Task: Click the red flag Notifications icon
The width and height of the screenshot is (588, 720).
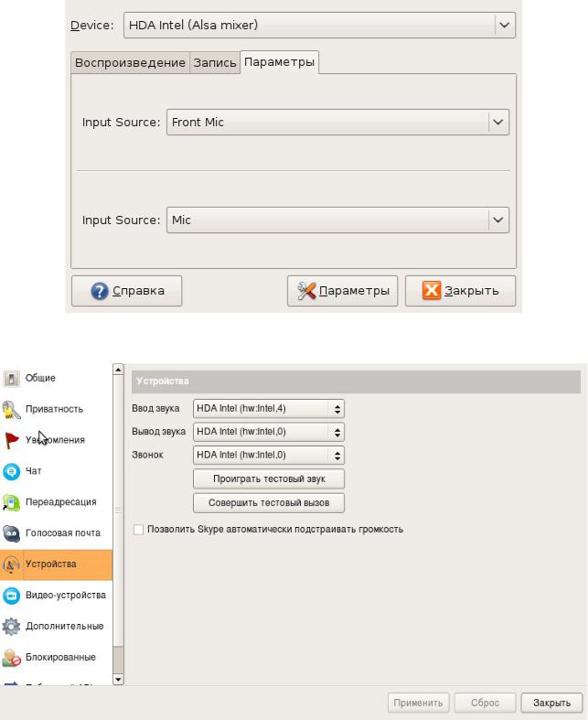Action: coord(11,440)
